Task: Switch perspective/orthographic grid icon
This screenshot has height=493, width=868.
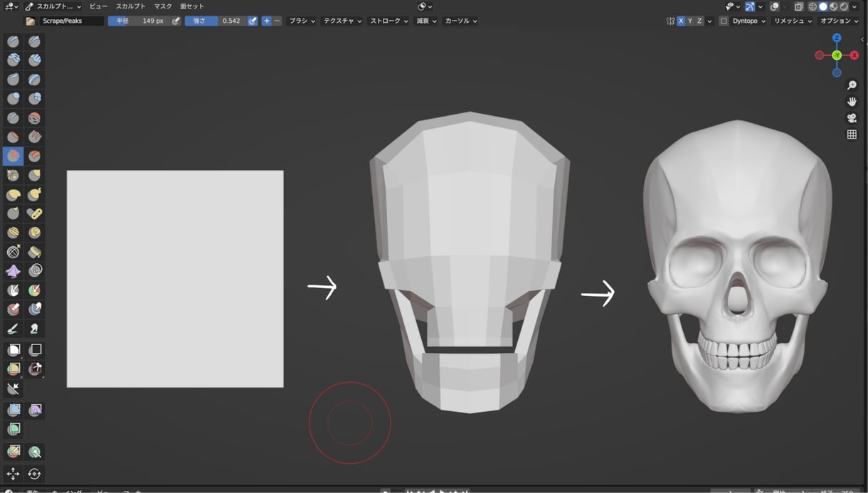Action: (x=852, y=134)
